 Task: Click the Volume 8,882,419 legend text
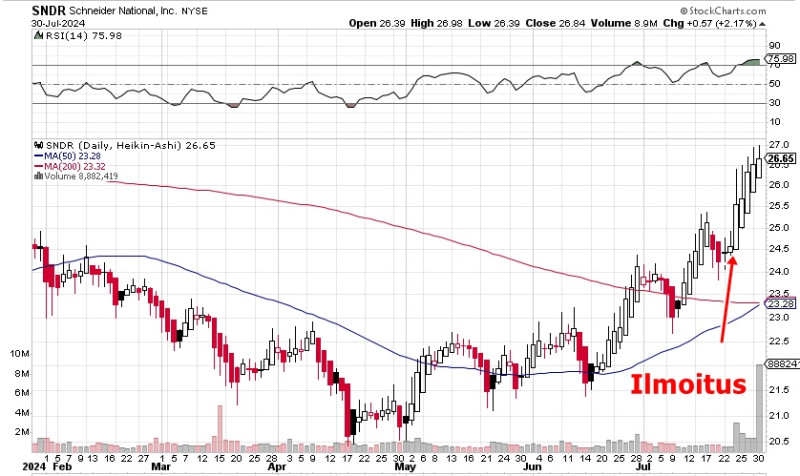pos(81,176)
